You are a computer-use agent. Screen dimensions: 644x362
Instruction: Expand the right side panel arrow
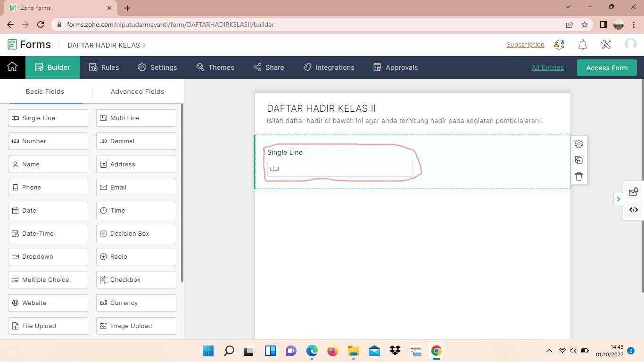click(619, 199)
